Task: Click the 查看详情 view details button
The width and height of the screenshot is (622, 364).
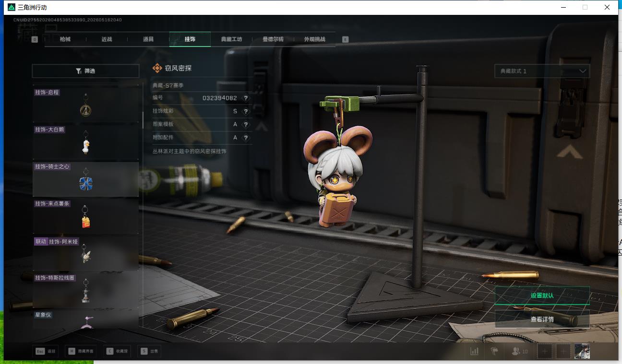Action: click(542, 319)
